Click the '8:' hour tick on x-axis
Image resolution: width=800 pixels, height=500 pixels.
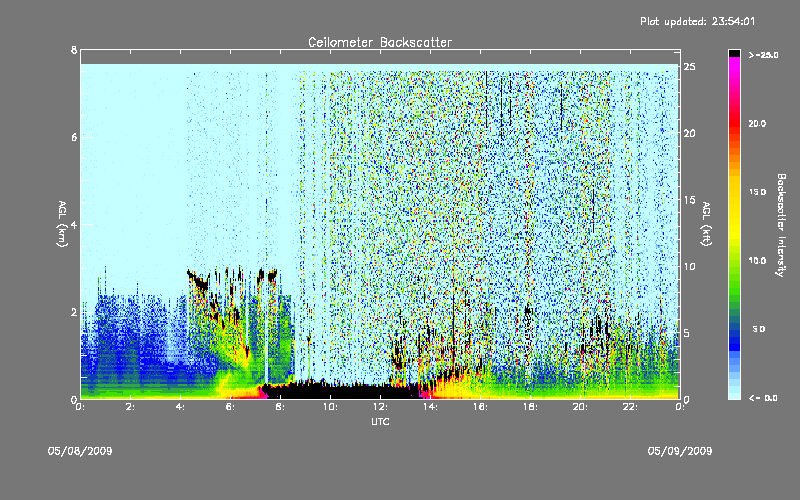pos(281,407)
